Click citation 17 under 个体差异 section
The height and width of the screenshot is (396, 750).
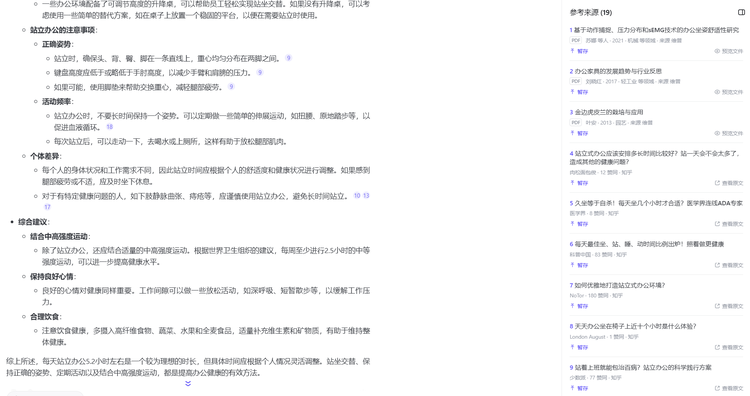[x=47, y=207]
